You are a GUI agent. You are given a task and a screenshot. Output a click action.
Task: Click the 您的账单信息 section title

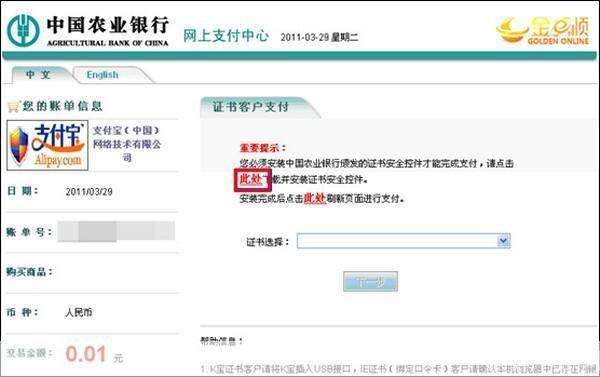point(62,106)
